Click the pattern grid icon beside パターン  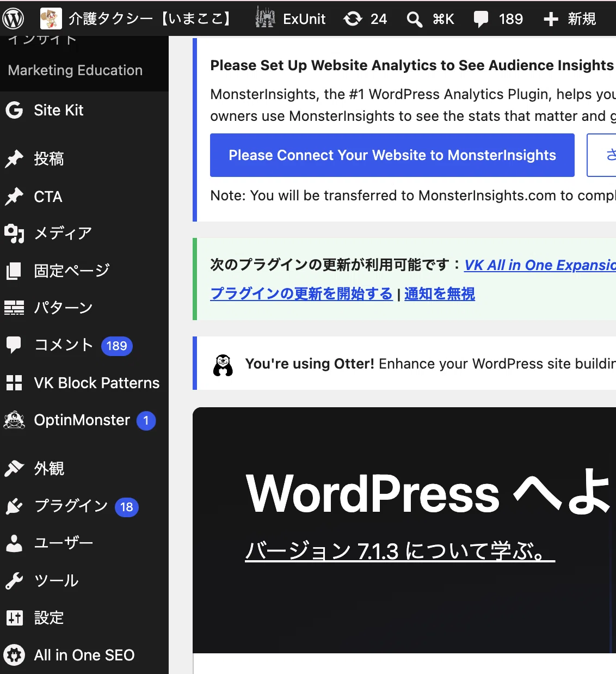click(14, 308)
